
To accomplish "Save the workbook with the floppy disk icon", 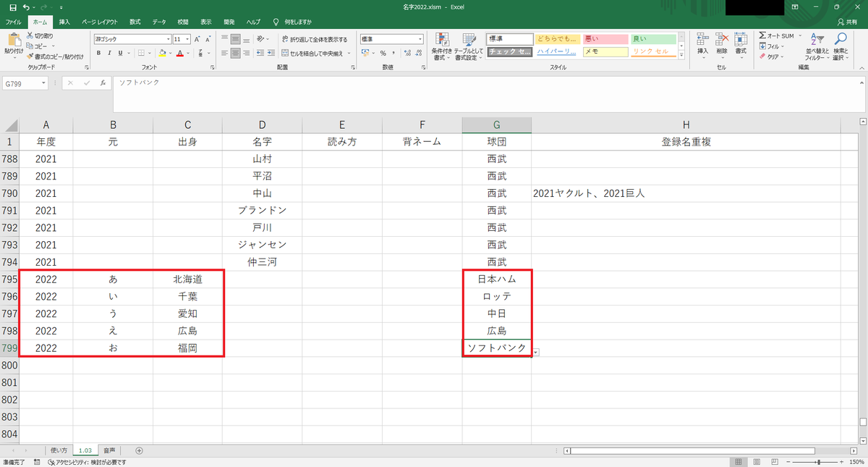I will click(x=12, y=7).
